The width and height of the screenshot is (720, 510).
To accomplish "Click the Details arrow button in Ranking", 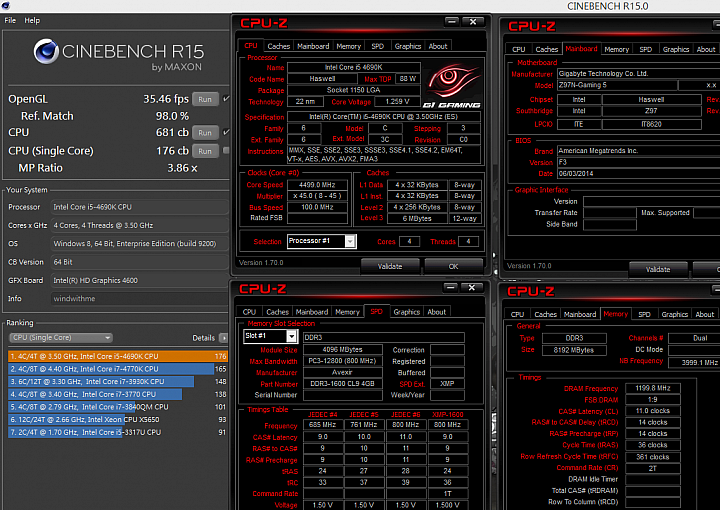I will click(x=224, y=338).
